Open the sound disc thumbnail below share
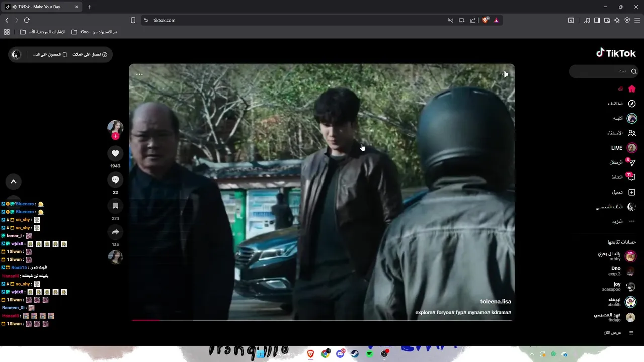The image size is (644, 362). [115, 257]
